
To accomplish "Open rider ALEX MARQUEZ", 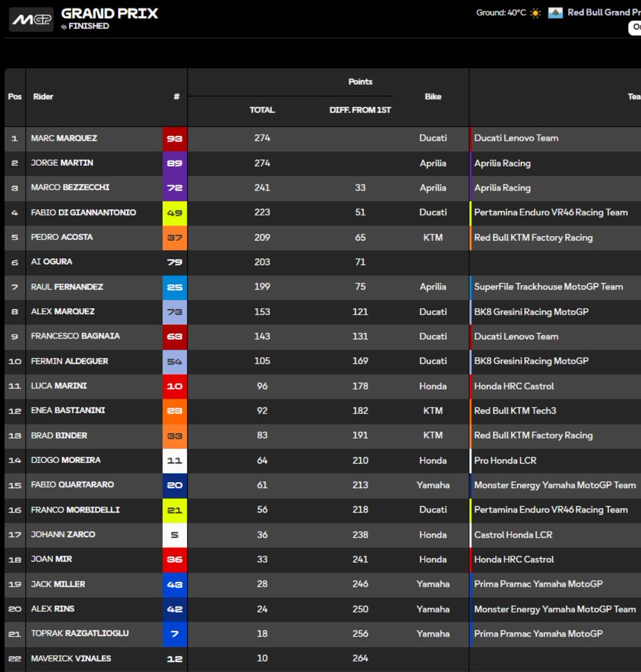I will (63, 311).
